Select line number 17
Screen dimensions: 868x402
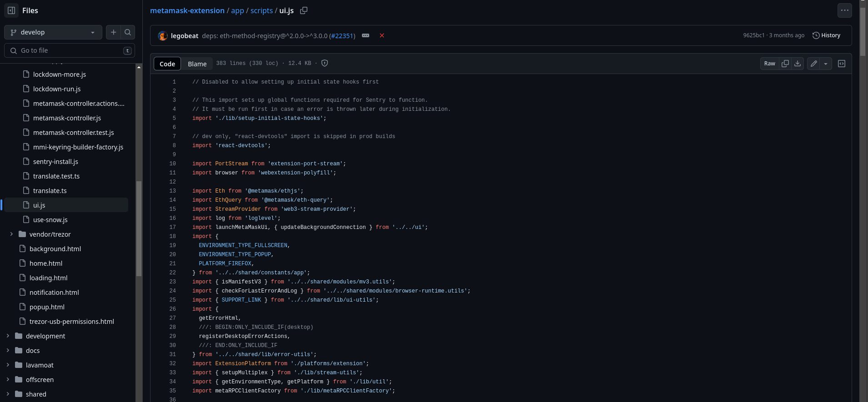tap(172, 227)
